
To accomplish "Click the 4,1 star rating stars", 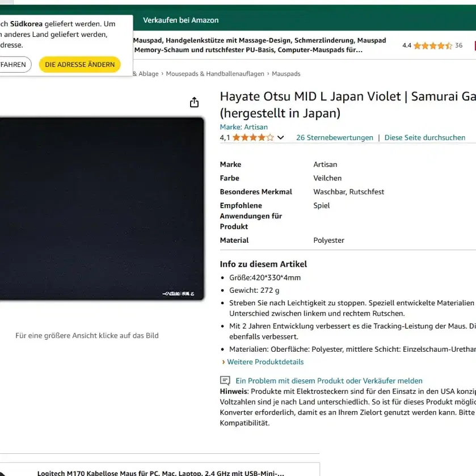I will click(x=253, y=137).
